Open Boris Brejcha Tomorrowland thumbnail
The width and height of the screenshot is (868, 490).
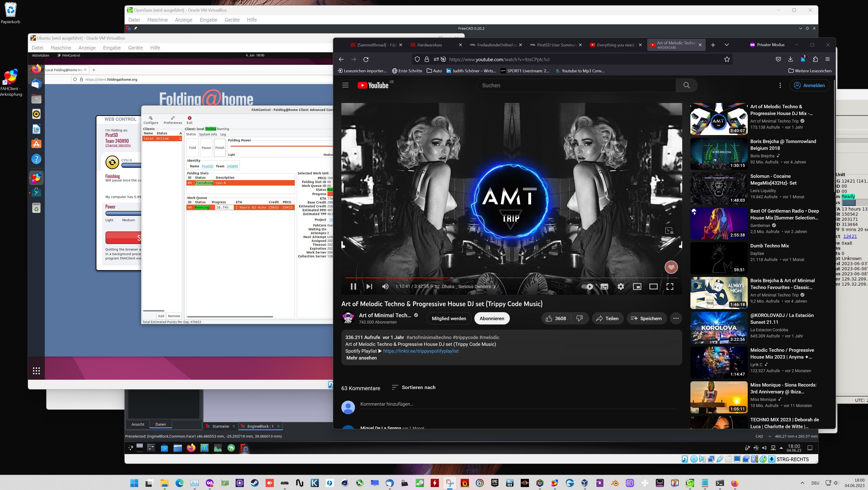point(719,154)
